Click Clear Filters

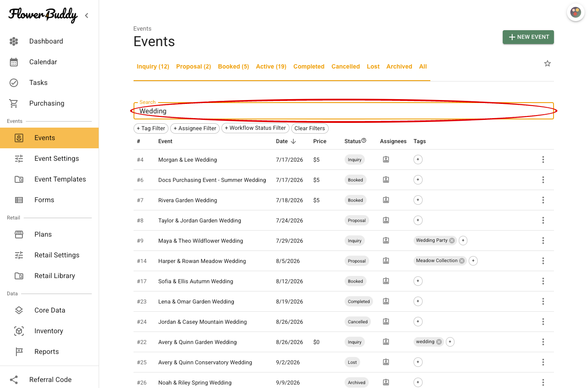point(310,128)
